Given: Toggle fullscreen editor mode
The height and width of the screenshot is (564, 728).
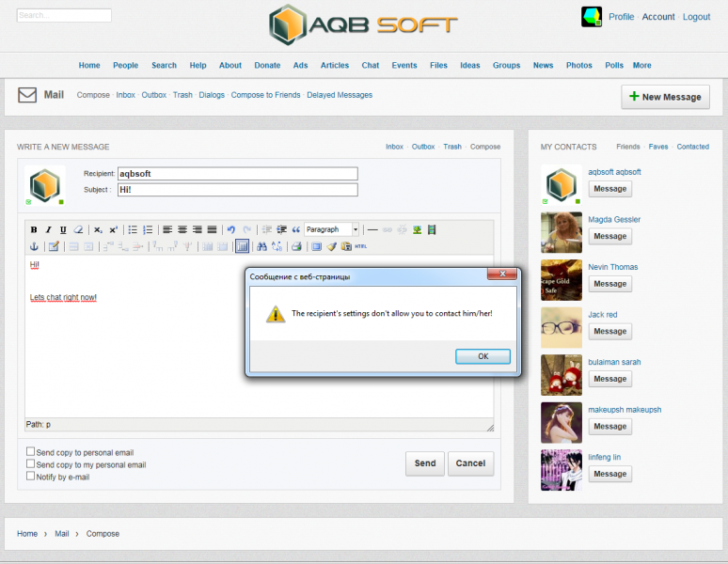Looking at the screenshot, I should pyautogui.click(x=316, y=246).
